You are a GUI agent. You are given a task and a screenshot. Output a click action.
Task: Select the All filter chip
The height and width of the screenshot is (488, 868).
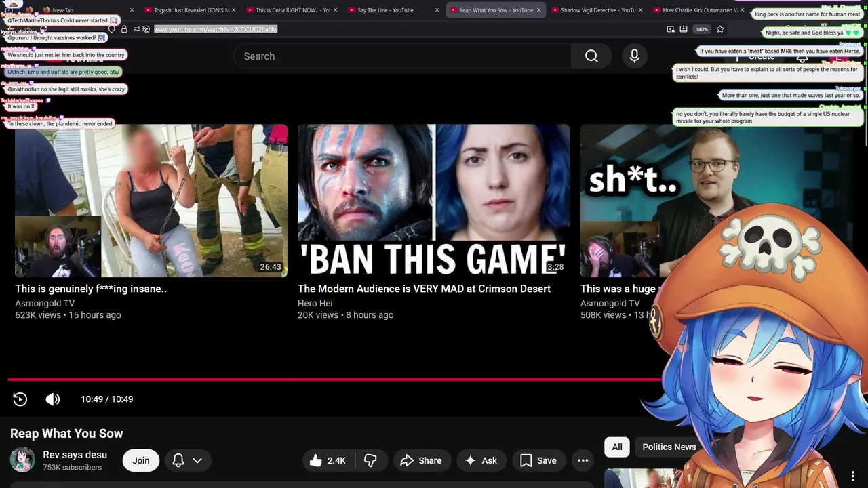click(617, 447)
